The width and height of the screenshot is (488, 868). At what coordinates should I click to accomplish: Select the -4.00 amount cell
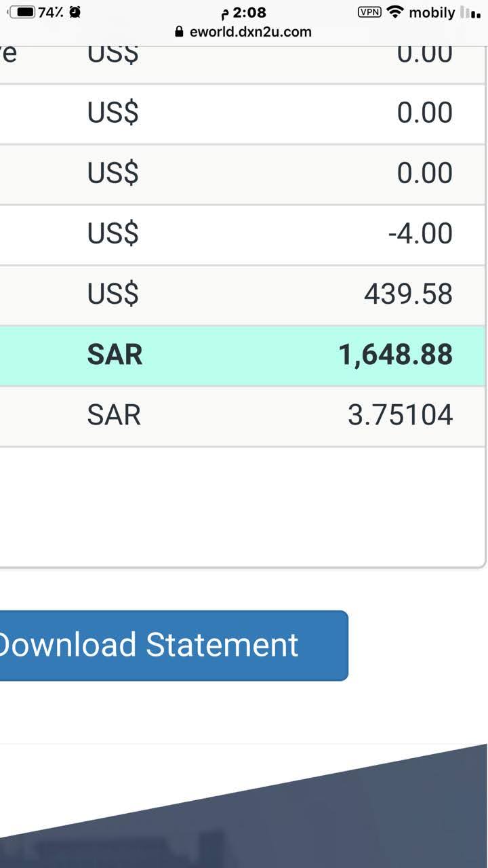pyautogui.click(x=420, y=234)
